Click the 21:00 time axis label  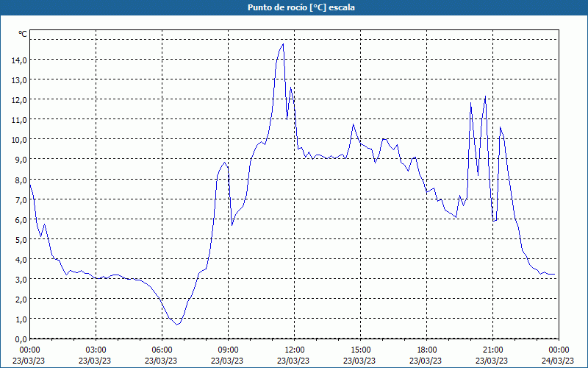492,350
